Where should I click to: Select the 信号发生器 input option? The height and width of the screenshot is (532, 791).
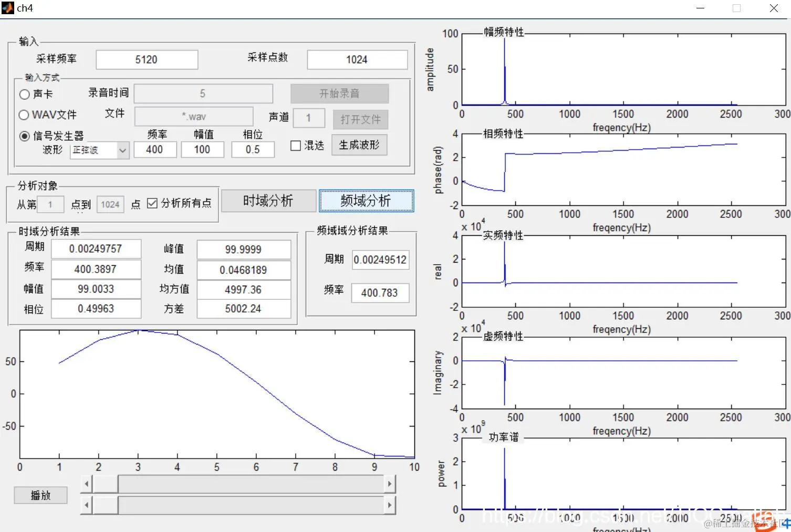(24, 135)
